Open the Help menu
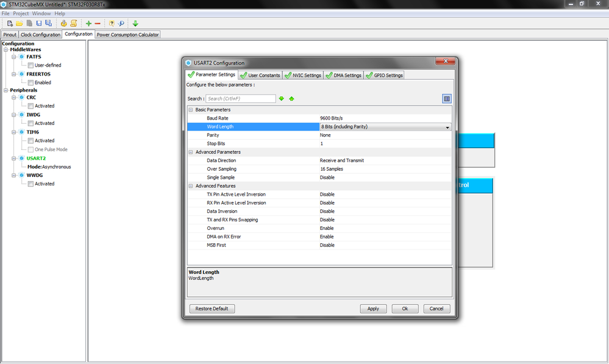 tap(60, 13)
